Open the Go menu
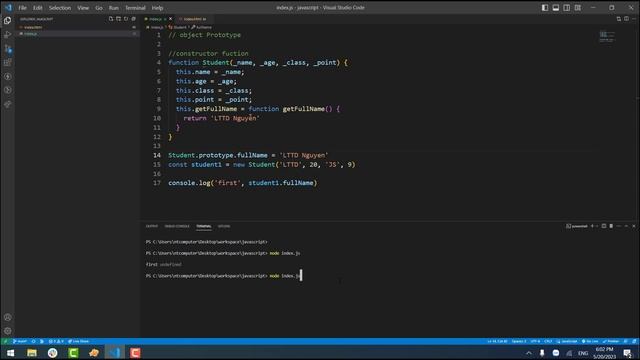This screenshot has height=360, width=640. 99,8
